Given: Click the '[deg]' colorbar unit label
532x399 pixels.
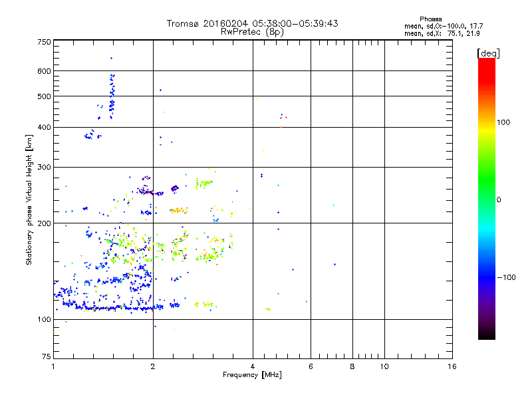Looking at the screenshot, I should [488, 53].
